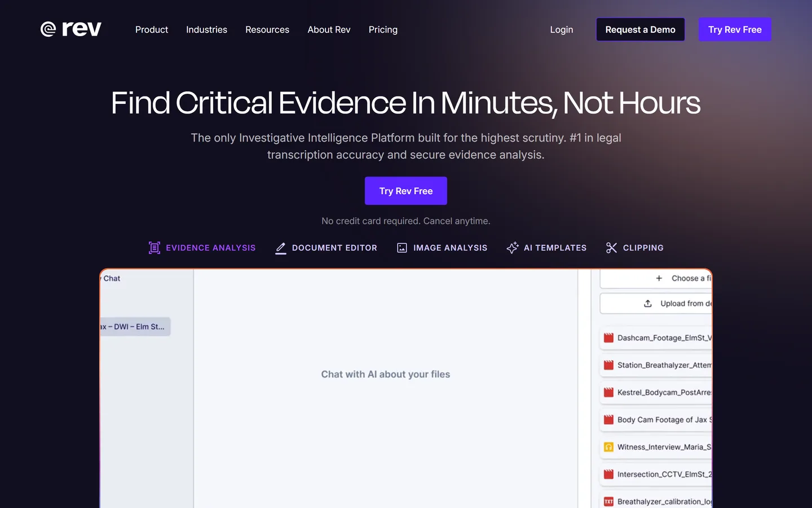
Task: Open the Resources menu
Action: click(267, 29)
